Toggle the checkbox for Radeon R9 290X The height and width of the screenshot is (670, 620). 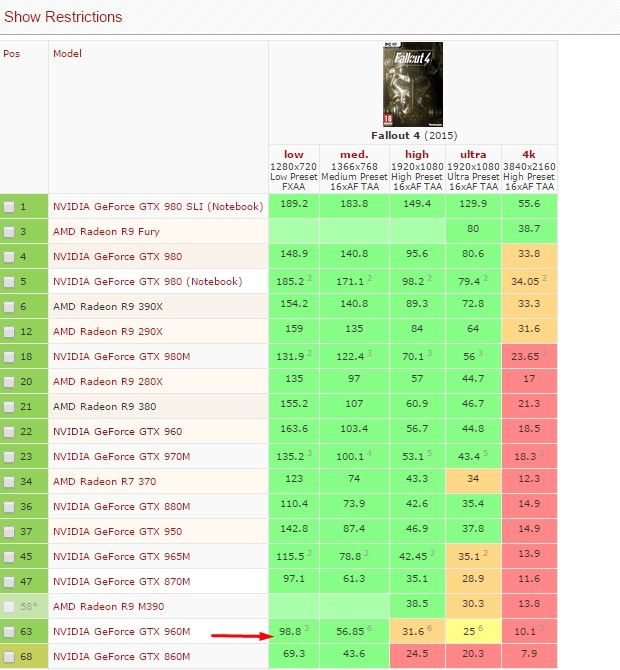click(9, 332)
